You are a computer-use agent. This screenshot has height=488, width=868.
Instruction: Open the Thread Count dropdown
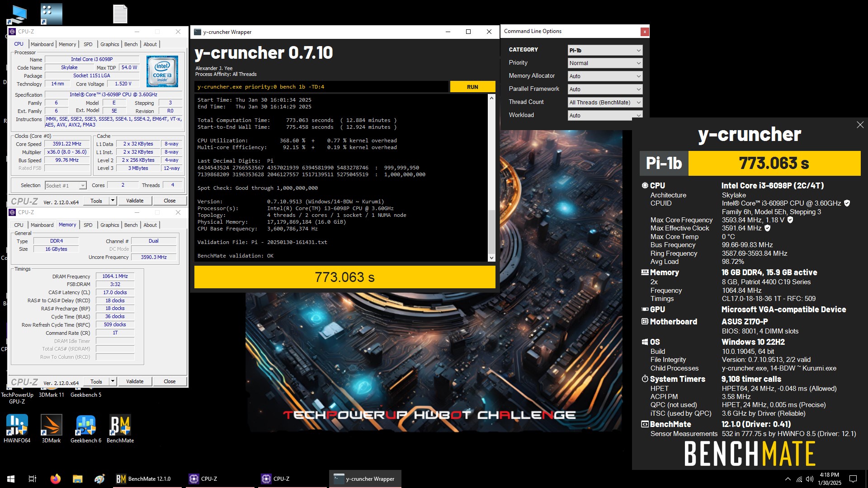pyautogui.click(x=605, y=103)
